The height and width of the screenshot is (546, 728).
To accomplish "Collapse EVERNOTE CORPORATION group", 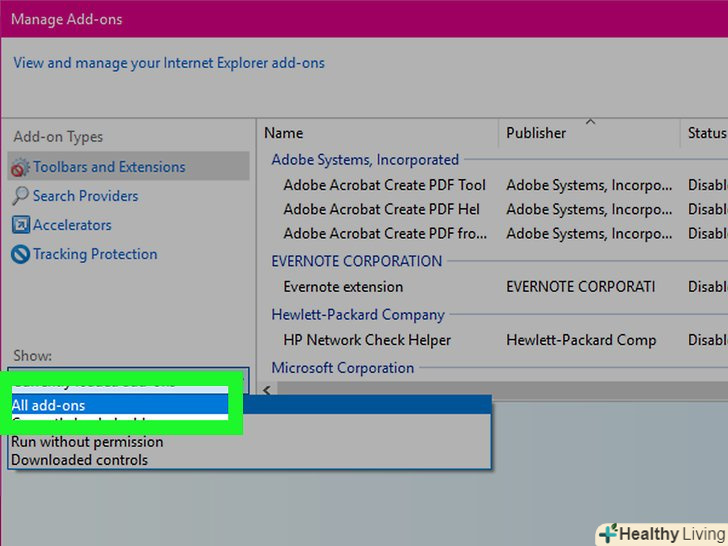I will click(357, 261).
